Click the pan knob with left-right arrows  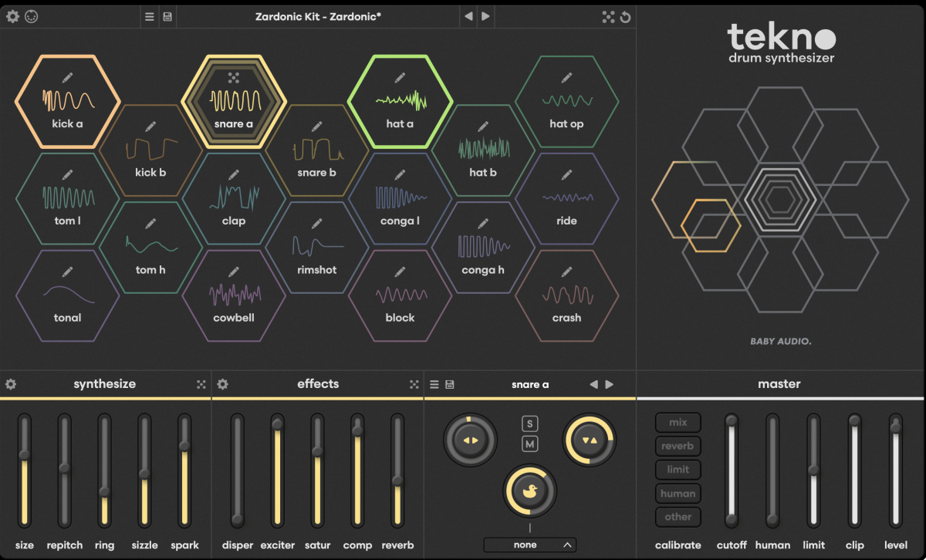point(471,440)
